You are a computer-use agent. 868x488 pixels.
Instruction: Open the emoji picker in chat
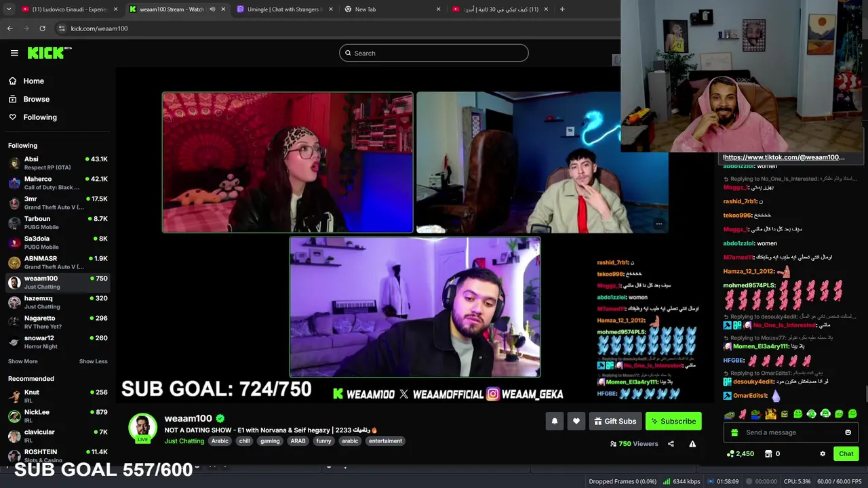pos(848,432)
